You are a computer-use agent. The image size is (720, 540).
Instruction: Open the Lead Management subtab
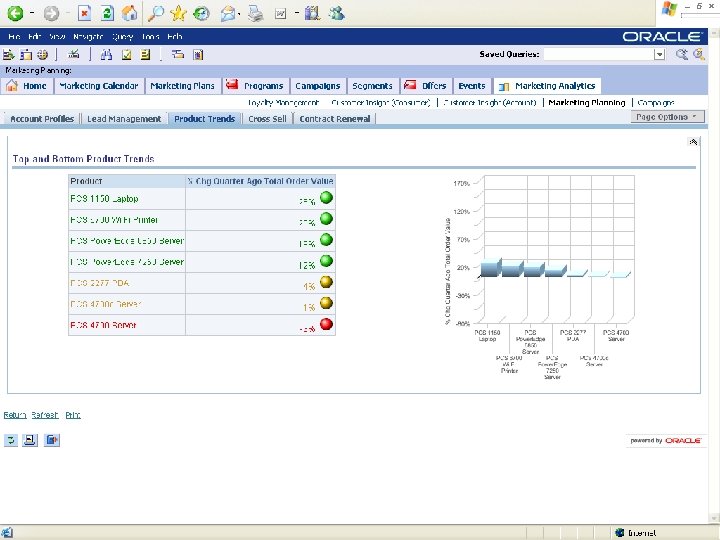click(124, 119)
